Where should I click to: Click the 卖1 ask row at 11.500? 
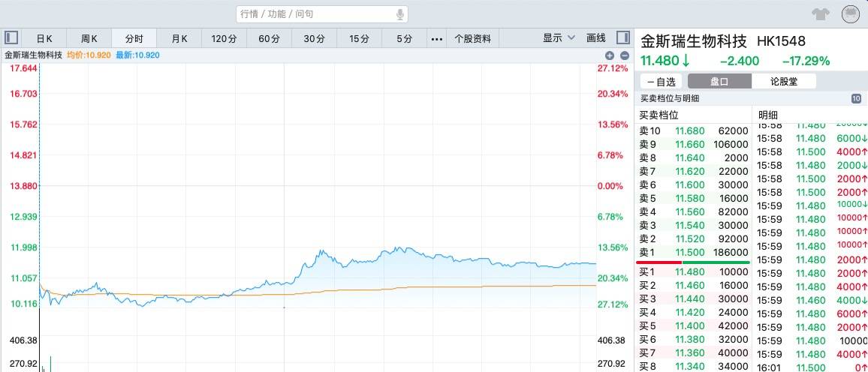693,253
